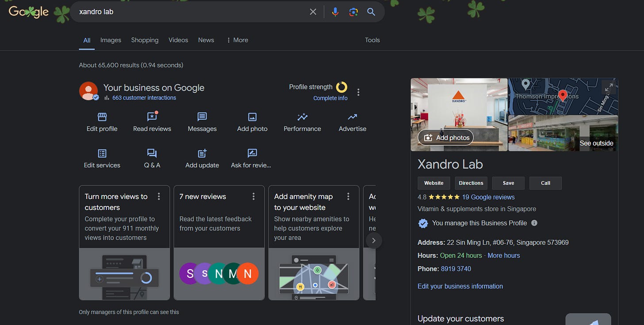
Task: Click the Update your customers heading
Action: pyautogui.click(x=461, y=319)
